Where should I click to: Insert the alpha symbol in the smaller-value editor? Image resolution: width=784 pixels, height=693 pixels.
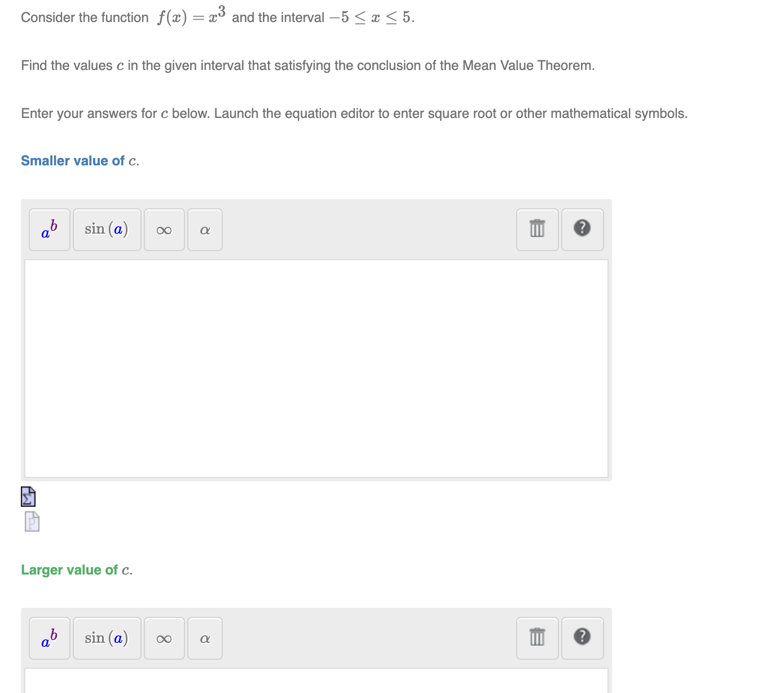(205, 230)
